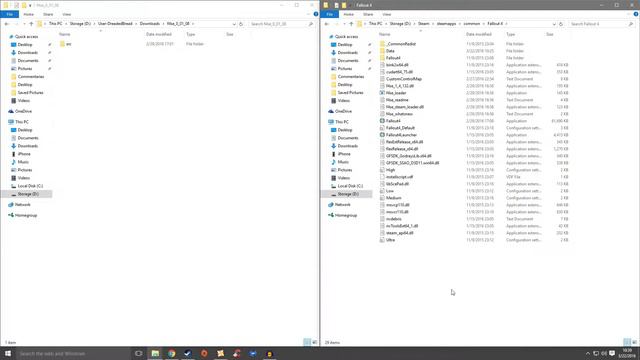Image resolution: width=640 pixels, height=360 pixels.
Task: Select the Data folder in Fallout 4 window
Action: tap(390, 51)
